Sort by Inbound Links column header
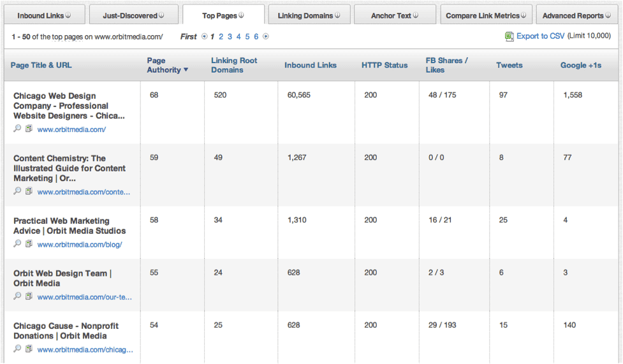 [311, 65]
